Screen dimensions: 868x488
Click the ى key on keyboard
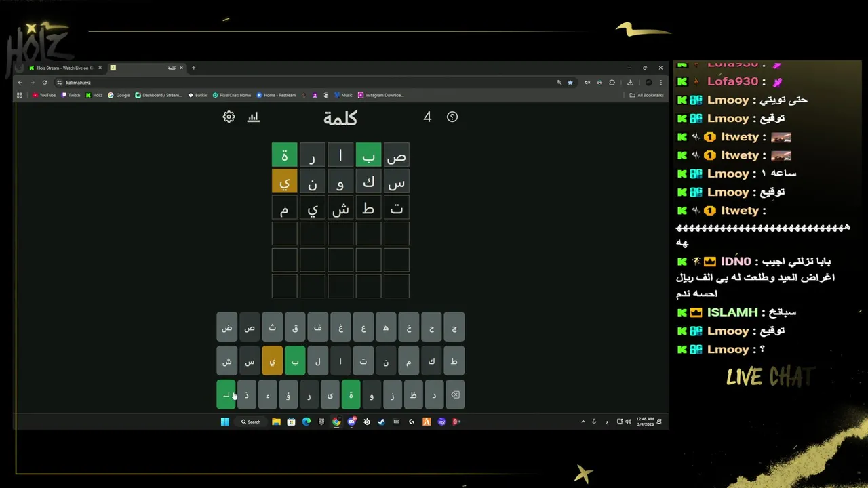(x=330, y=395)
